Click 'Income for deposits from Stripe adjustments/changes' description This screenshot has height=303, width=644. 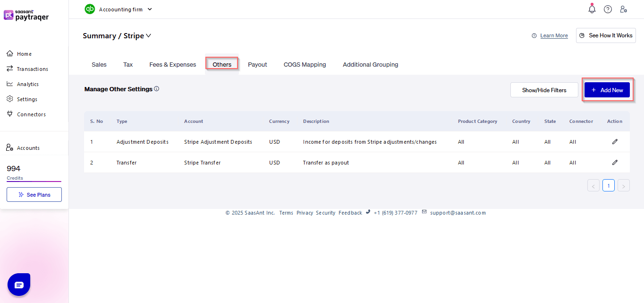pos(370,142)
